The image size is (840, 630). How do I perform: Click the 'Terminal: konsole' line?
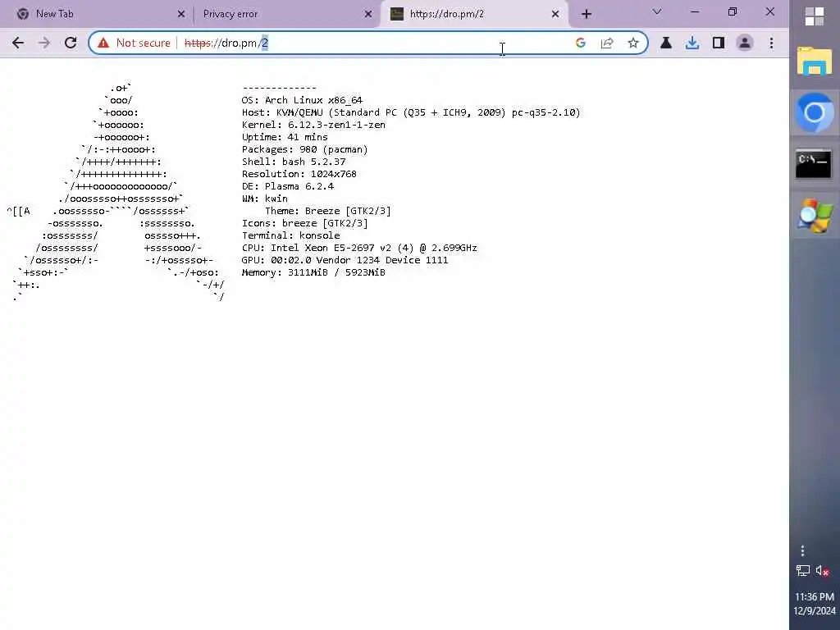coord(291,235)
